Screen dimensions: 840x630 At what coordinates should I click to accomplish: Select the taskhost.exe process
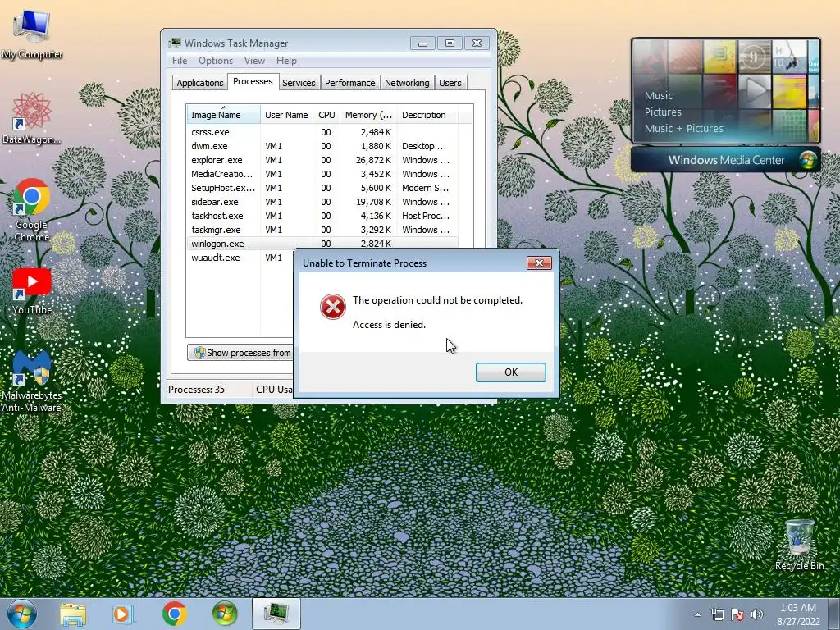pos(322,216)
